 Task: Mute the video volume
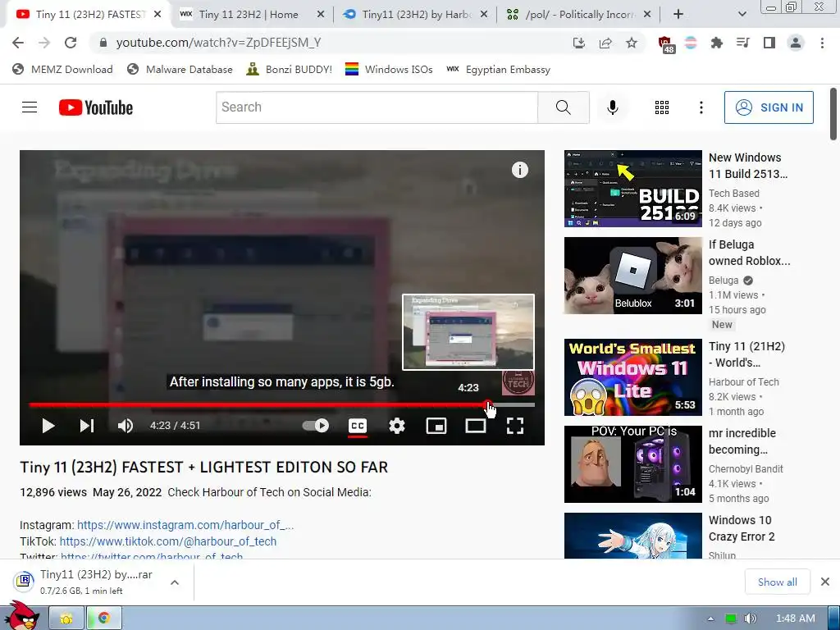click(x=126, y=426)
